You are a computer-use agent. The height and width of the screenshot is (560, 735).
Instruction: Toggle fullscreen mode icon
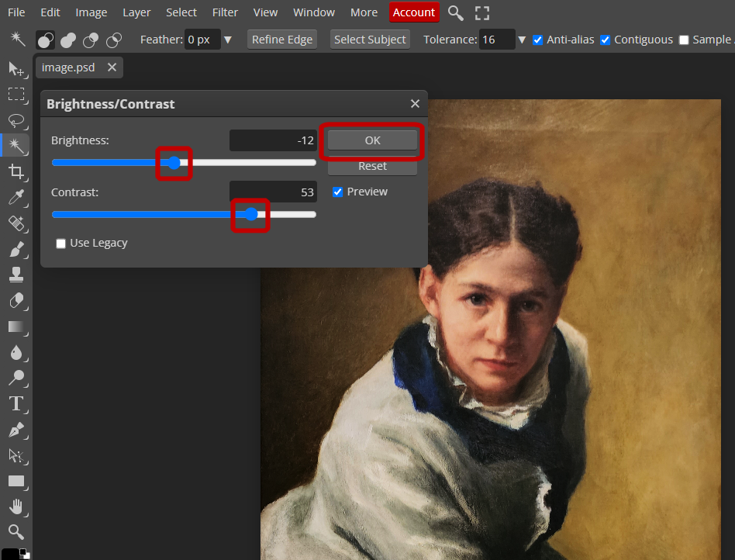click(x=482, y=12)
